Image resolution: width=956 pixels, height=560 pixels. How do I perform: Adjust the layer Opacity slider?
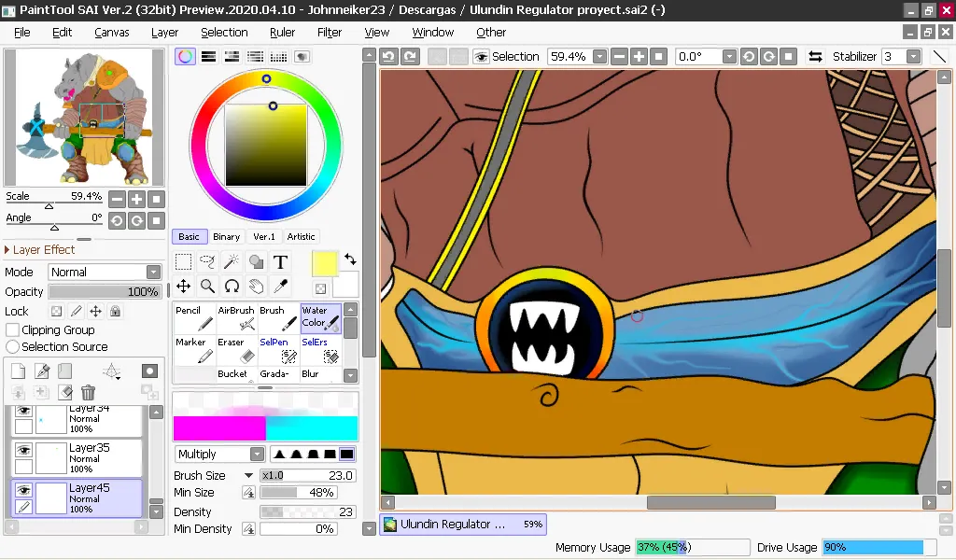click(105, 292)
